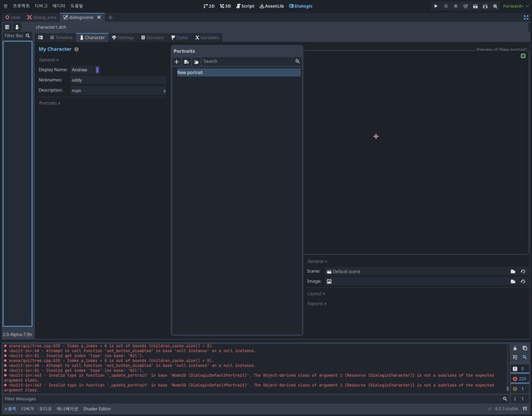Switch to the 2D workspace

[x=209, y=6]
